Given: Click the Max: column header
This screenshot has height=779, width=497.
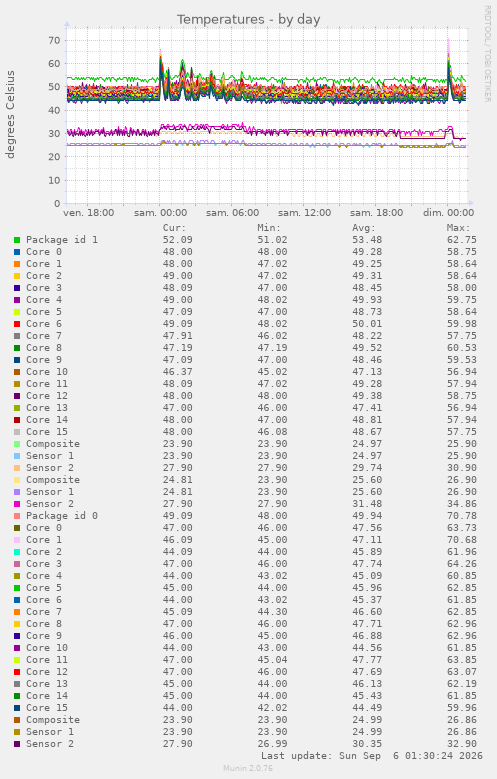Looking at the screenshot, I should (x=458, y=228).
